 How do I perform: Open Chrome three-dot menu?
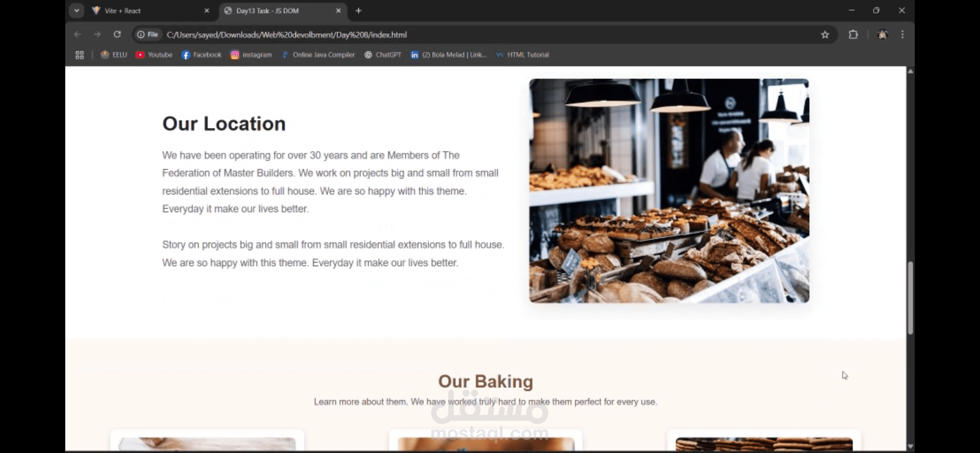902,35
